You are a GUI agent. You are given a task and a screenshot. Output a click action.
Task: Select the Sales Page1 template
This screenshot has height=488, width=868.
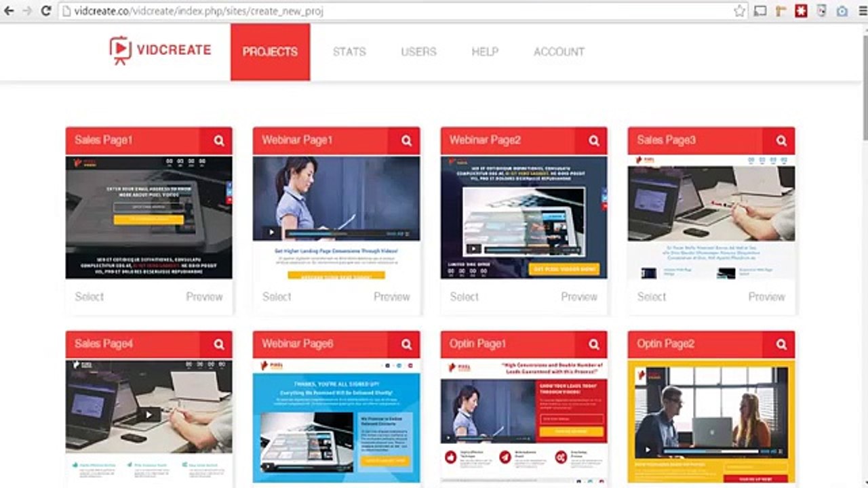[x=90, y=297]
